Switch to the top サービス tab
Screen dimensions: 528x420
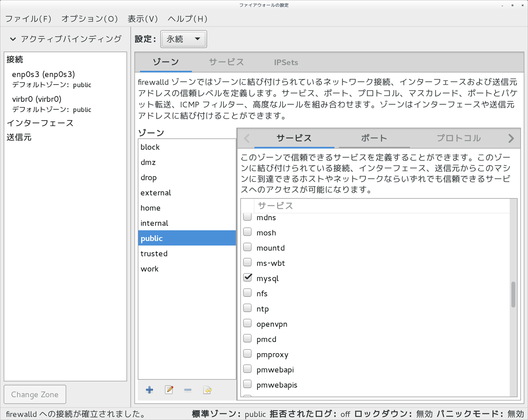click(x=226, y=62)
